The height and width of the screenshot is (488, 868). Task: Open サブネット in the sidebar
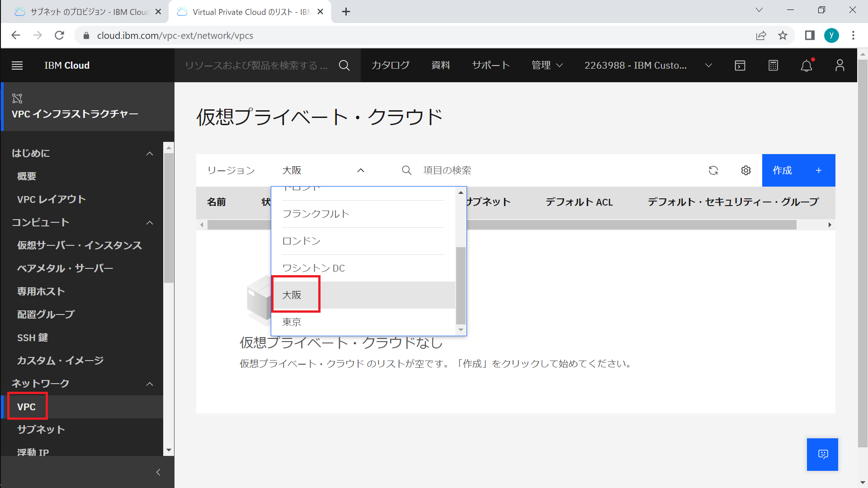click(x=41, y=430)
